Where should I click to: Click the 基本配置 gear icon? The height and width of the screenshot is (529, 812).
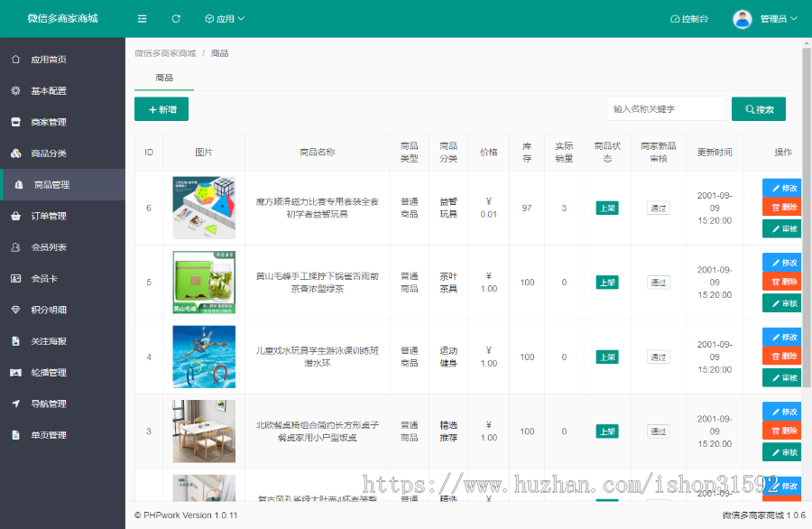click(15, 91)
